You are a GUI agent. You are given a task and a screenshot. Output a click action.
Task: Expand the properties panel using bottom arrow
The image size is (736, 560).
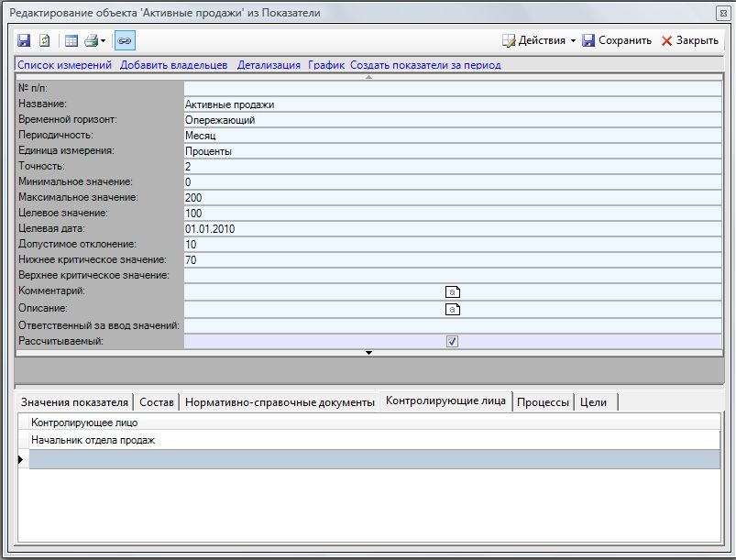tap(368, 353)
